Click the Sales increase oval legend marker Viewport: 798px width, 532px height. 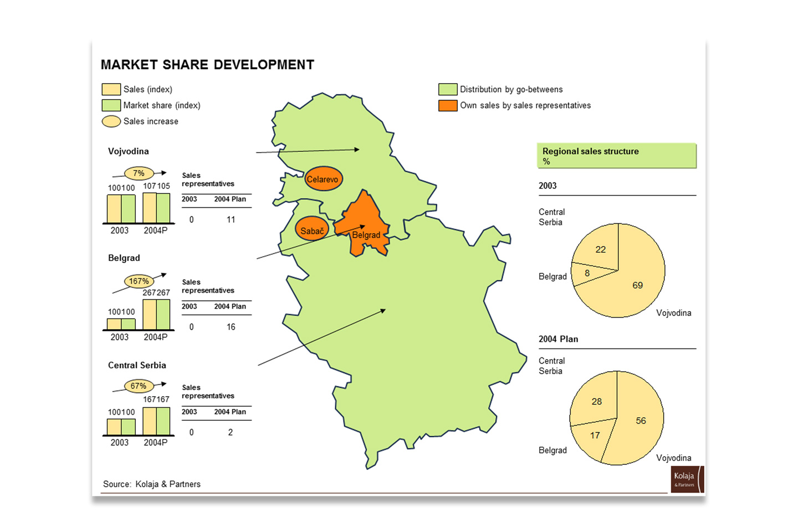tap(111, 121)
